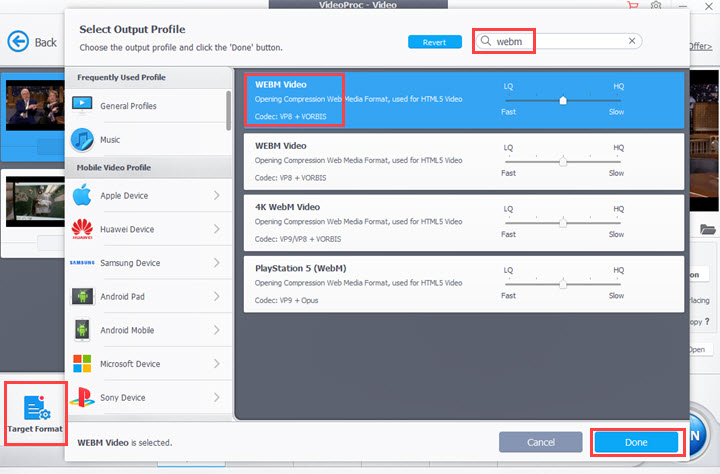Open the shopping cart icon in title bar
Screen dimensions: 720x474
633,5
